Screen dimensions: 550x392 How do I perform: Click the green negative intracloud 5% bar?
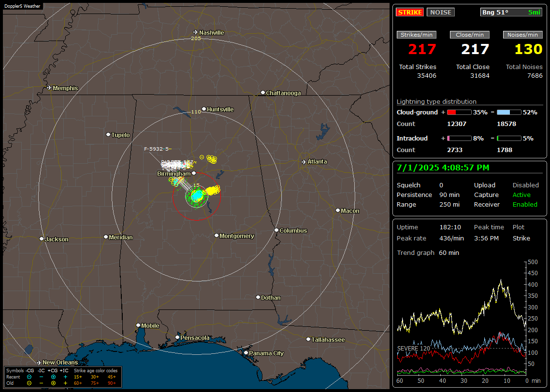(509, 139)
